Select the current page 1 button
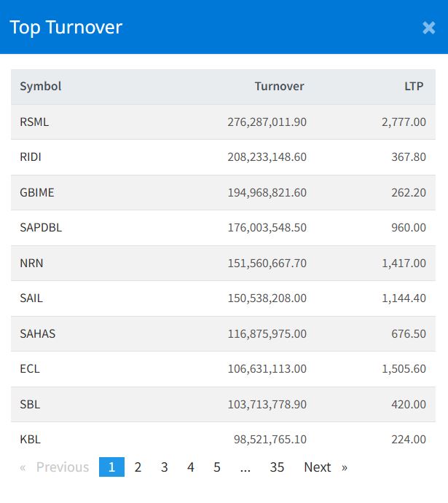448x503 pixels. pos(111,467)
